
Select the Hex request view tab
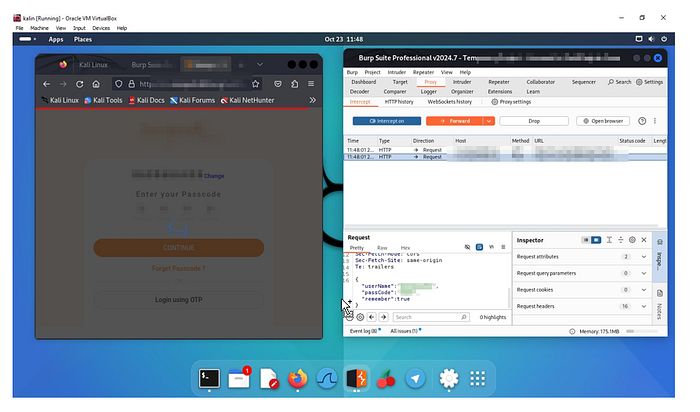coord(405,248)
